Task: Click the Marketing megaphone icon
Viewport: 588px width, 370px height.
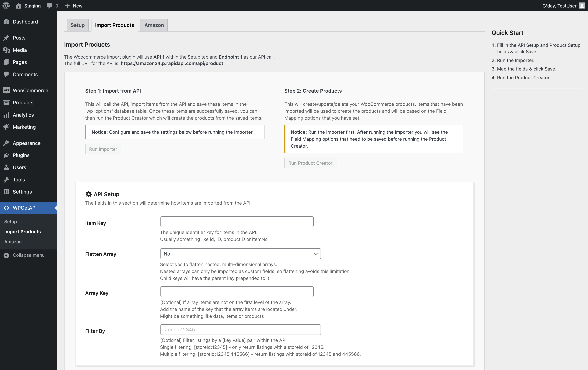Action: pyautogui.click(x=6, y=127)
